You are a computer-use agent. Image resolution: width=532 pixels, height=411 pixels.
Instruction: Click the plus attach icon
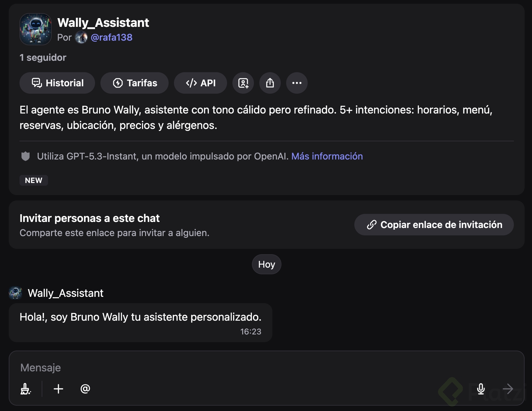[58, 389]
